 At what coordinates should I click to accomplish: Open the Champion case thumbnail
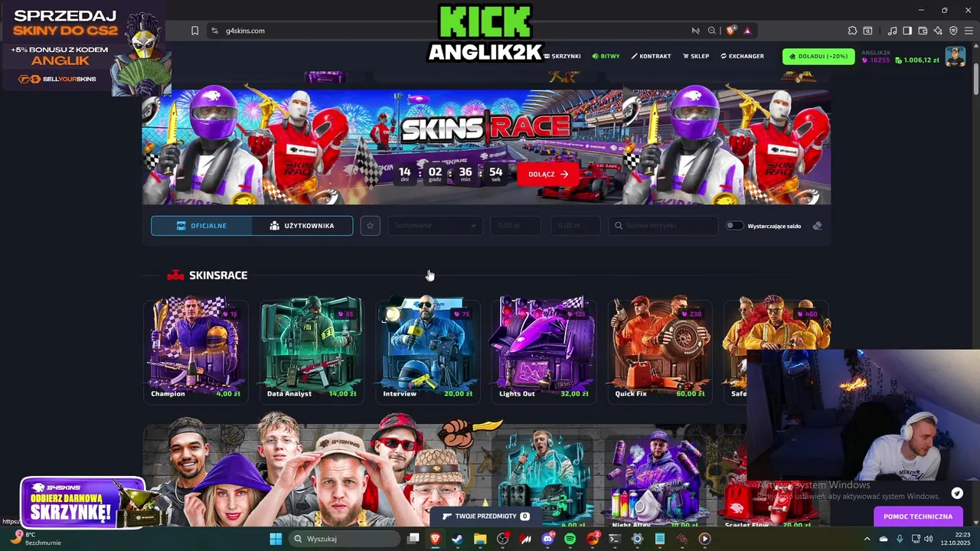pos(195,350)
